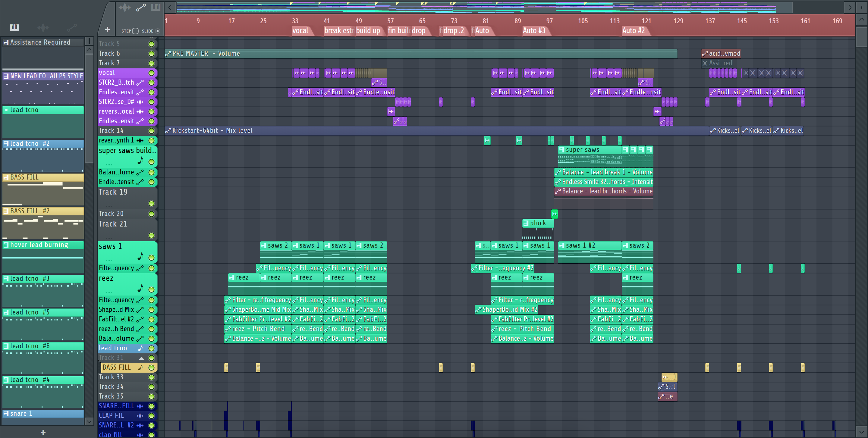
Task: Click the horizontal song overview scrollbar
Action: [484, 8]
